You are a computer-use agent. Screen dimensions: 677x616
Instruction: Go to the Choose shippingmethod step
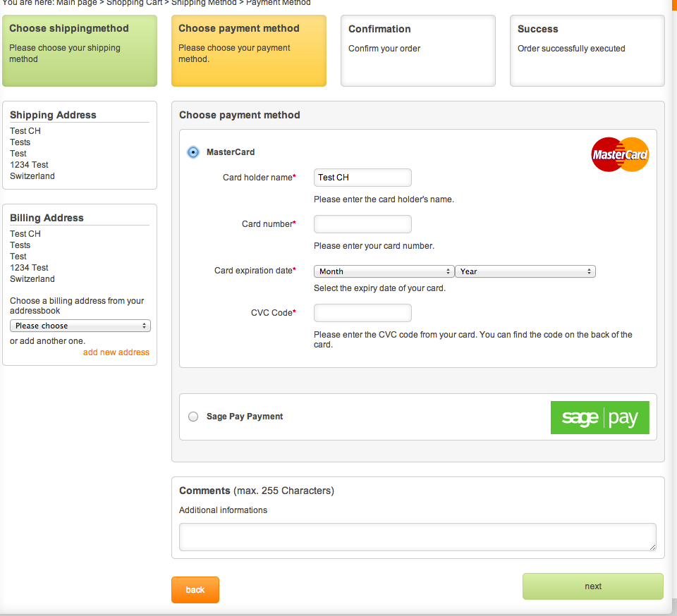[x=80, y=51]
